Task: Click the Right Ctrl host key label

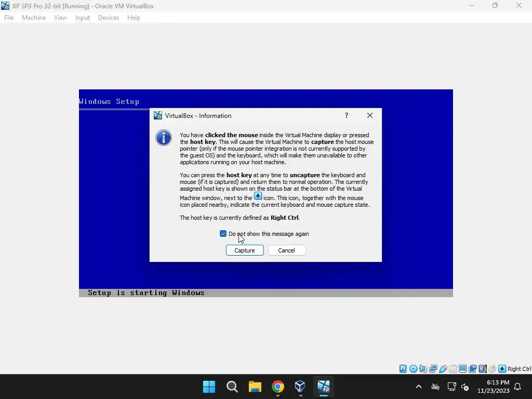Action: pos(520,369)
